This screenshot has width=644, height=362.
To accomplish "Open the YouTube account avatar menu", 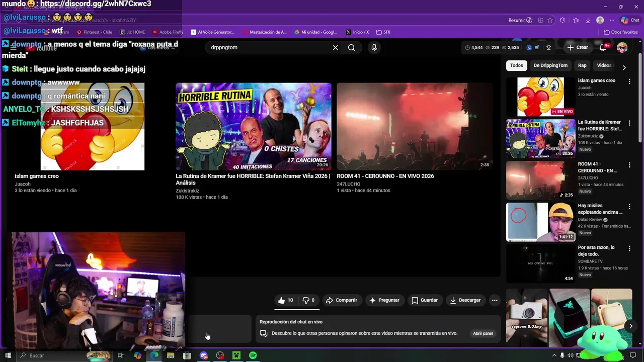I will pyautogui.click(x=622, y=47).
